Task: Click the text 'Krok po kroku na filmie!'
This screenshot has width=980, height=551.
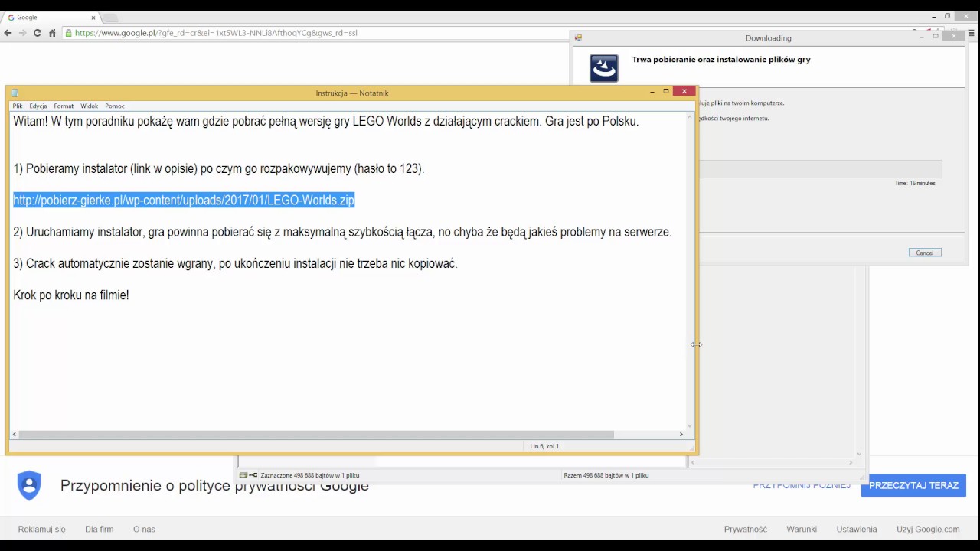Action: (x=71, y=295)
